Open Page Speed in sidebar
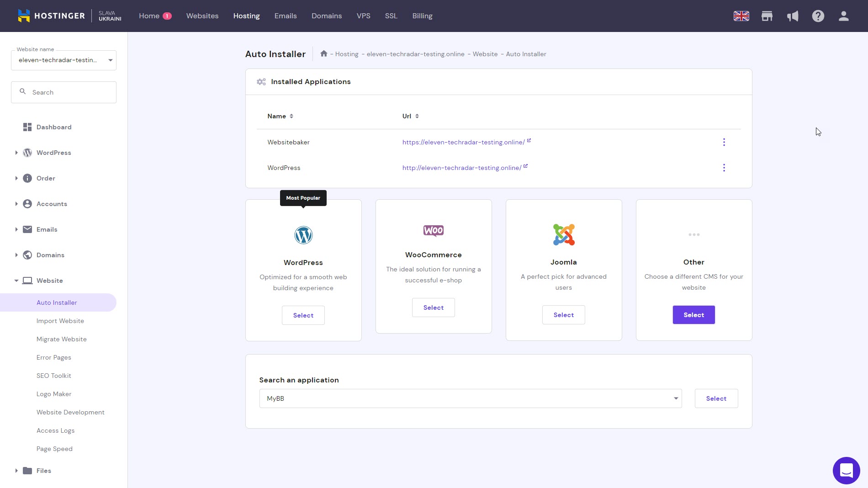Screen dimensions: 868x488 click(54, 449)
